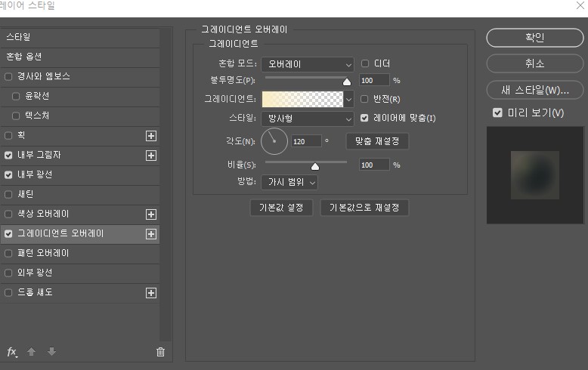Enable 경사와 엠보스 checkbox

[8, 77]
